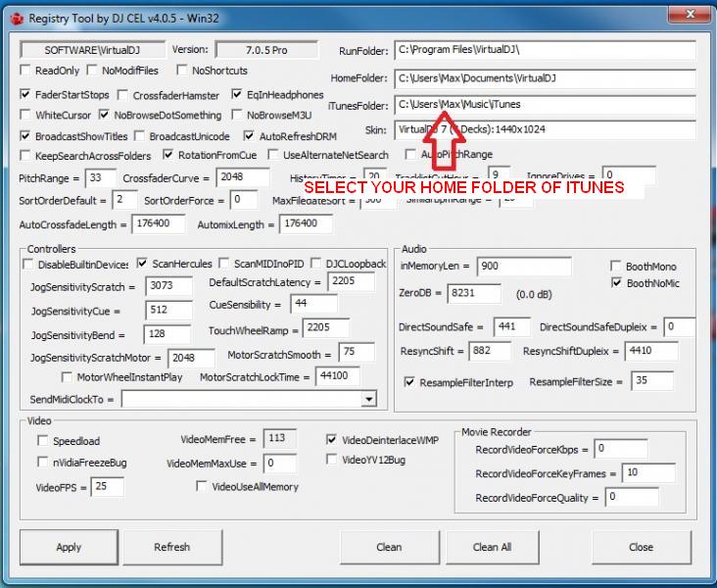
Task: Click the Skin name field
Action: 545,129
